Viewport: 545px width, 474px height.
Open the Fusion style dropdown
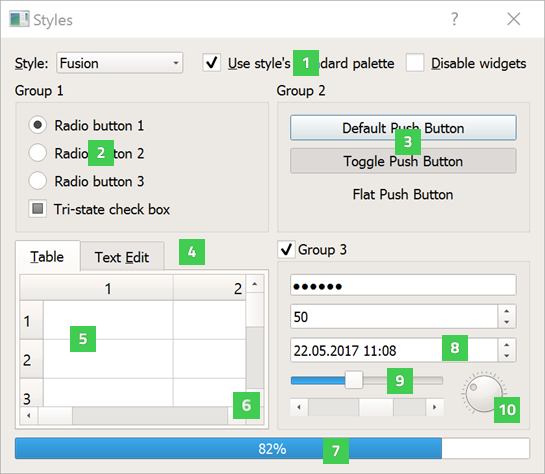pos(120,63)
